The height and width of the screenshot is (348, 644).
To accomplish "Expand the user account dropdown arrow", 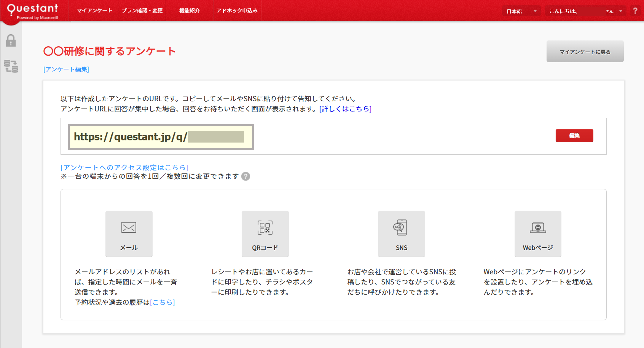I will (x=621, y=11).
